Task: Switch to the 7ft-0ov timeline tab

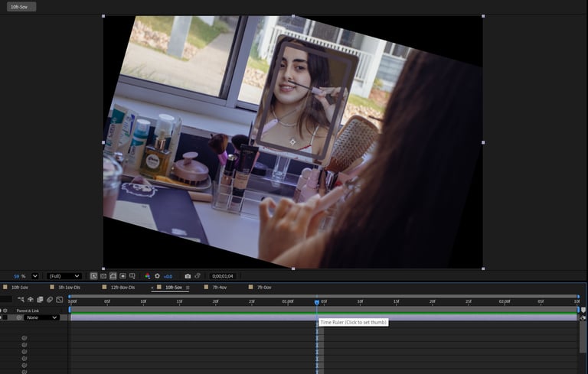Action: point(264,288)
